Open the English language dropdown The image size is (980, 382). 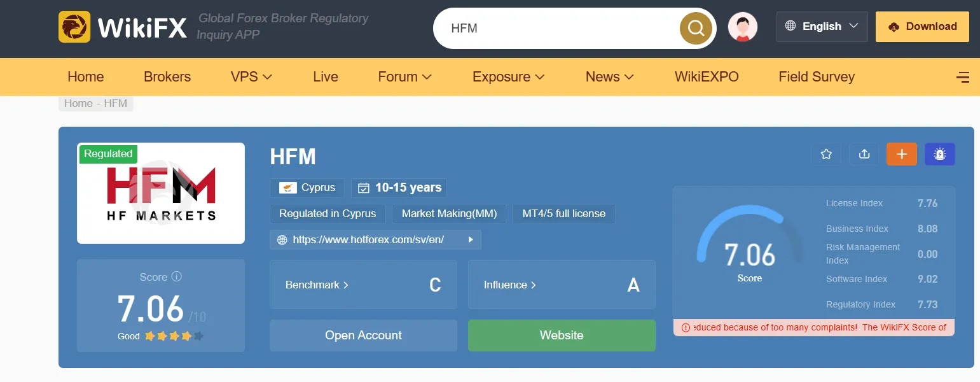(822, 27)
